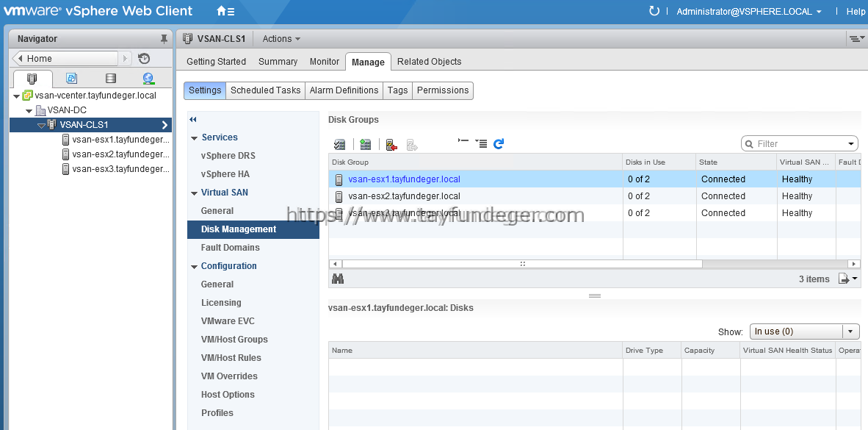Click the refresh icon in top header
Screen dimensions: 868x430
click(x=654, y=11)
